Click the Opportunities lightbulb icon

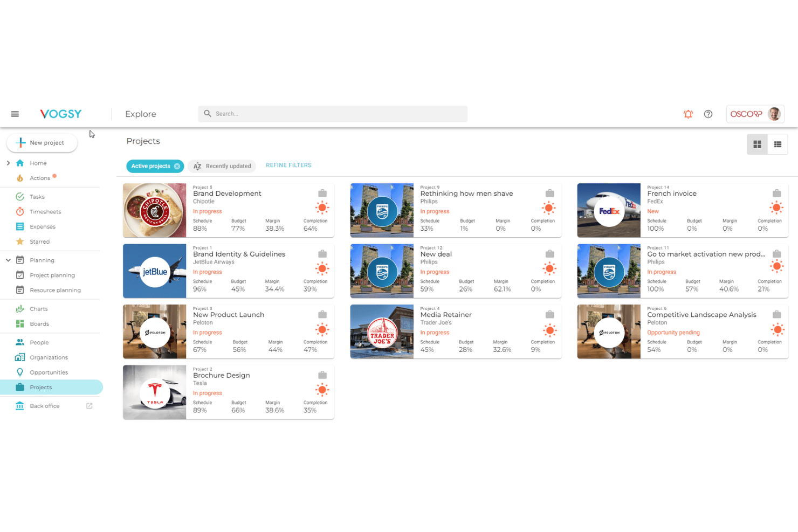20,372
